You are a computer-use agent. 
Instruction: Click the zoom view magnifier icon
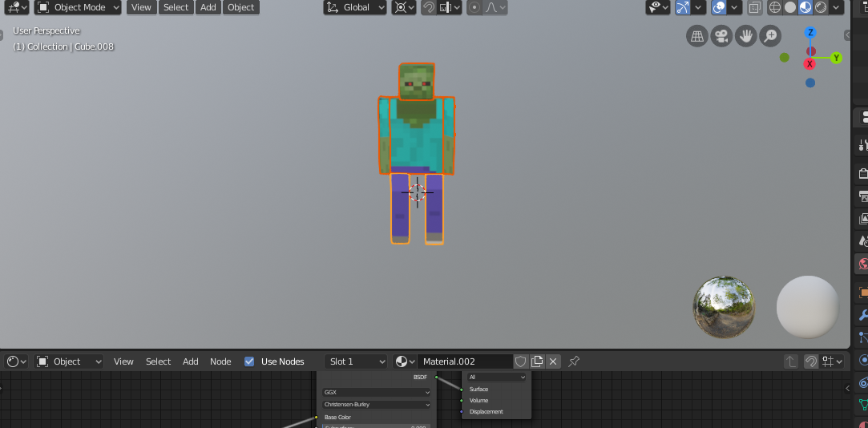[770, 36]
